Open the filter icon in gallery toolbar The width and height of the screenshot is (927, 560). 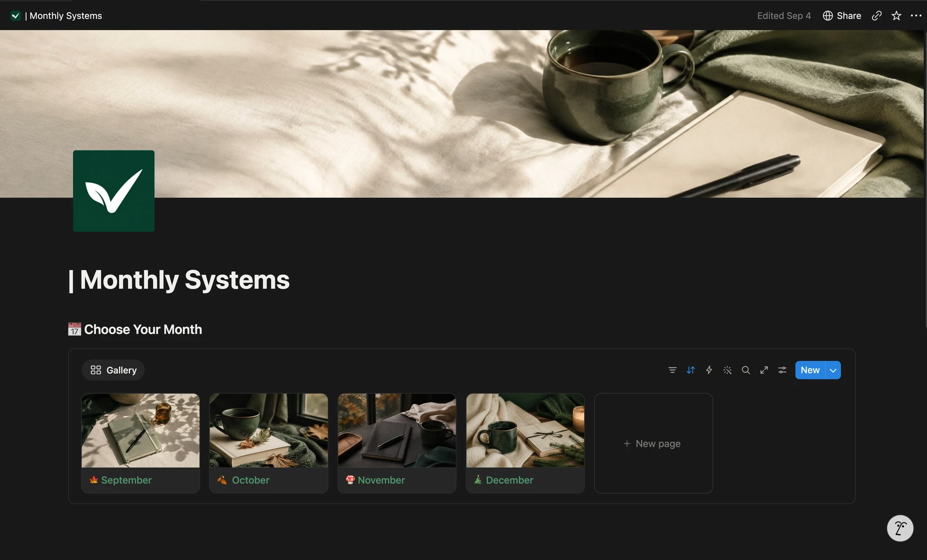(672, 370)
